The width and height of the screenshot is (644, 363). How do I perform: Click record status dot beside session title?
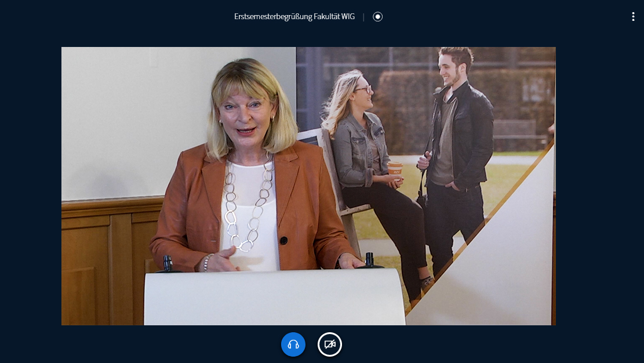(378, 17)
